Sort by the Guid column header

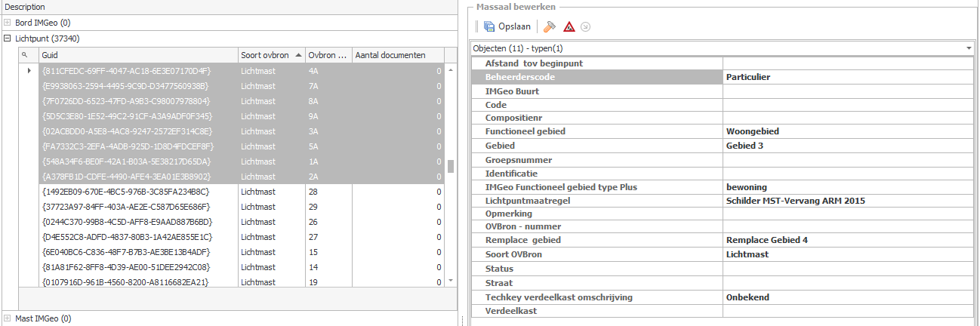pos(136,55)
